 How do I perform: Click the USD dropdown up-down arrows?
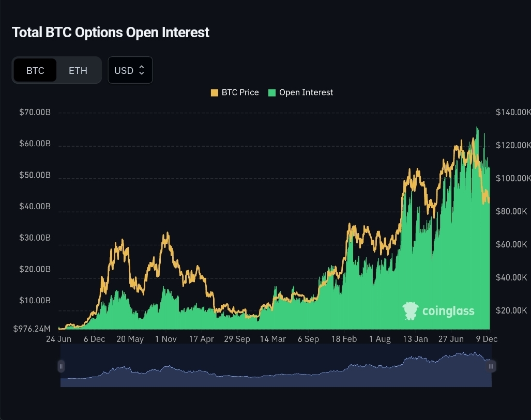tap(142, 70)
